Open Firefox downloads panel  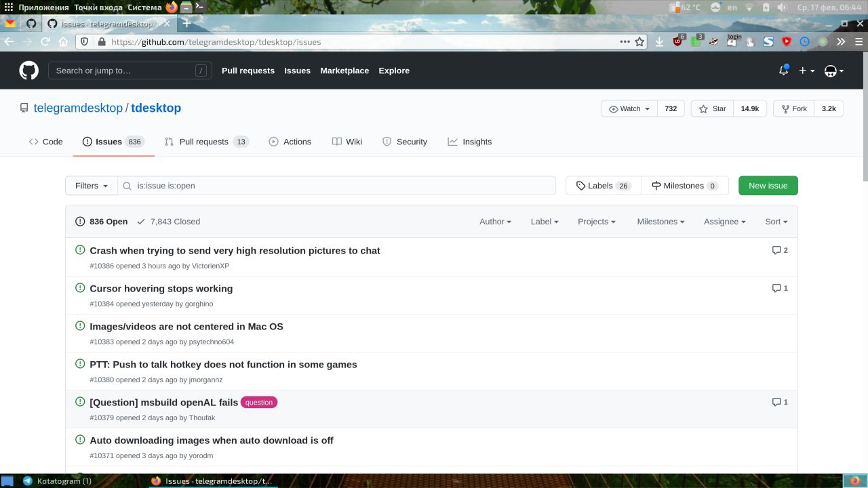pyautogui.click(x=659, y=41)
